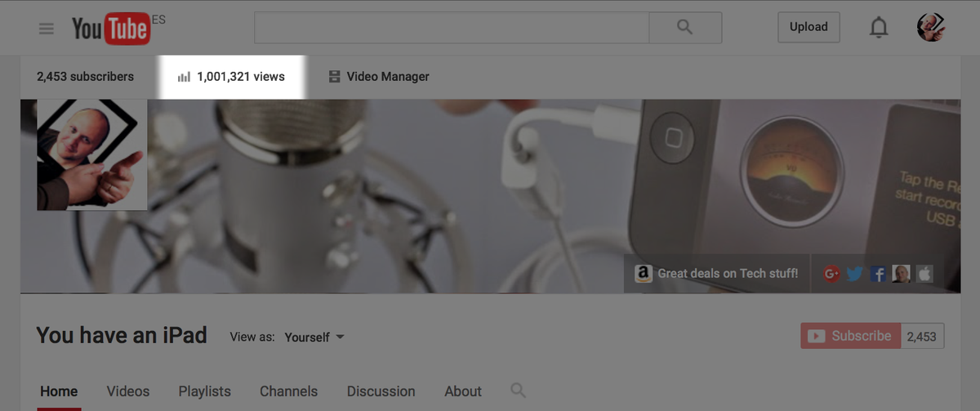Click the channel search magnifier icon
This screenshot has height=411, width=980.
pos(518,390)
